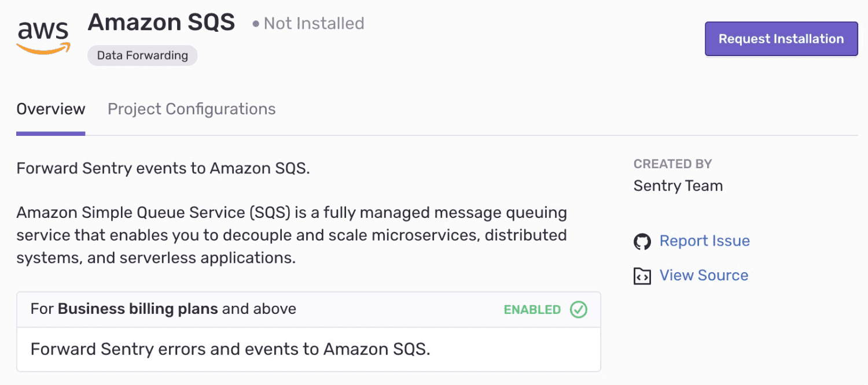Click the Request Installation button
This screenshot has height=385, width=868.
click(781, 39)
